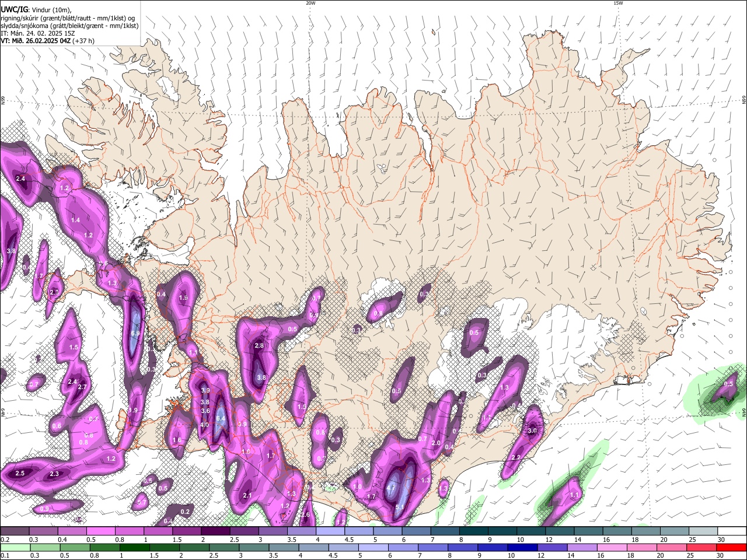This screenshot has height=560, width=747.
Task: Click the 2.2 precipitation value on the map
Action: tap(516, 458)
